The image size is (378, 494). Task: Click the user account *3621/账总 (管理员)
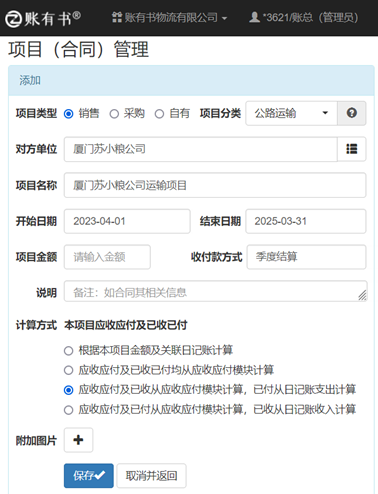[304, 17]
